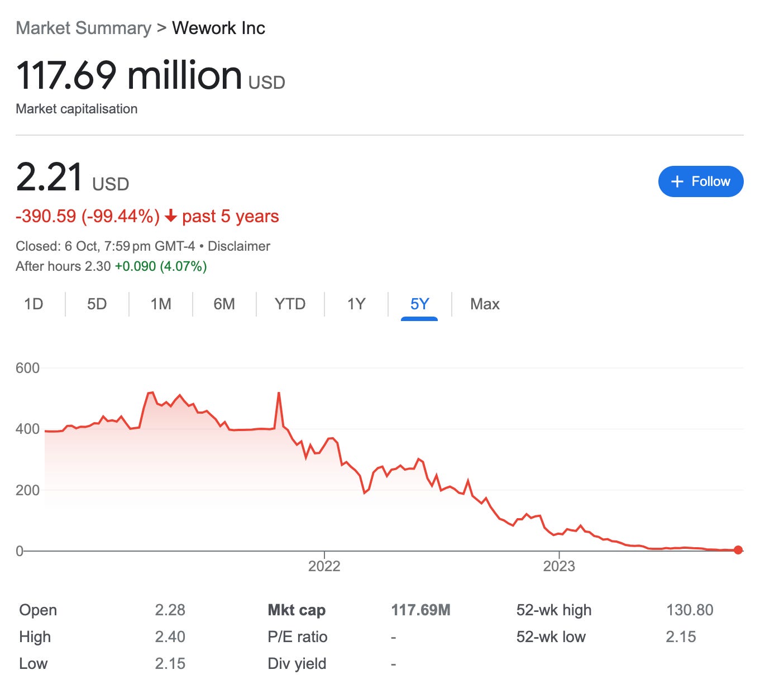The width and height of the screenshot is (784, 689).
Task: Click the red end-point marker on chart
Action: 738,550
